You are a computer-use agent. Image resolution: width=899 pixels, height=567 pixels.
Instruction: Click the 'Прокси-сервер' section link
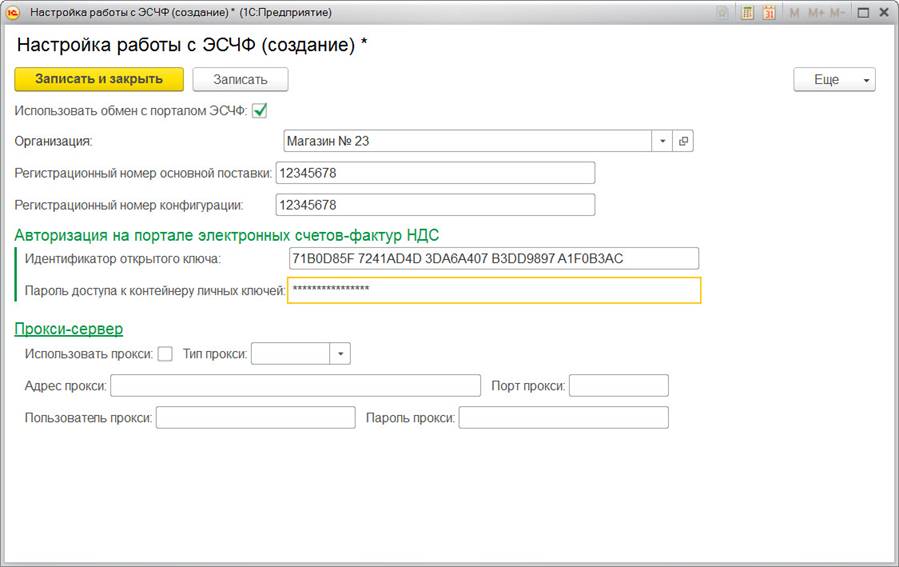click(x=69, y=329)
